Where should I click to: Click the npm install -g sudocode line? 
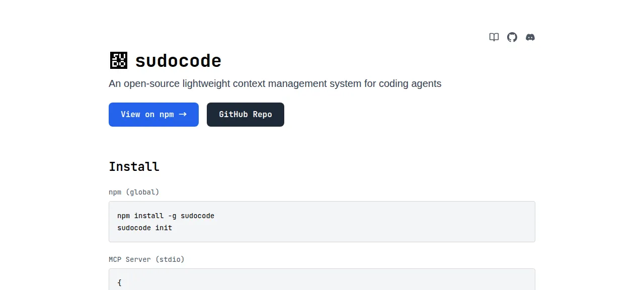tap(166, 216)
